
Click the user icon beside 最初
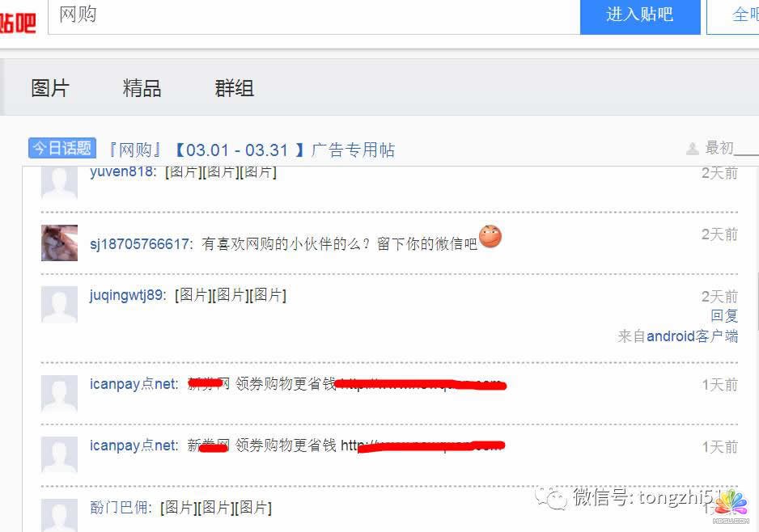pyautogui.click(x=693, y=149)
